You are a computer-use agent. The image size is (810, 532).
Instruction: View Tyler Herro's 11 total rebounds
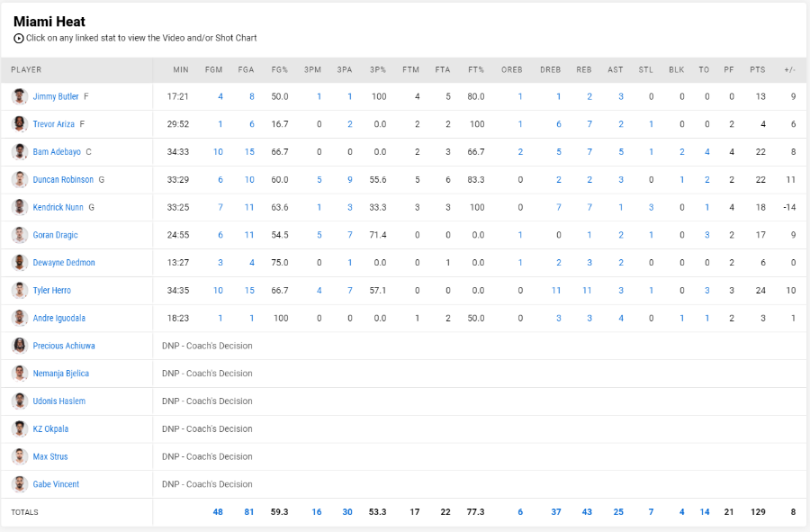click(587, 290)
